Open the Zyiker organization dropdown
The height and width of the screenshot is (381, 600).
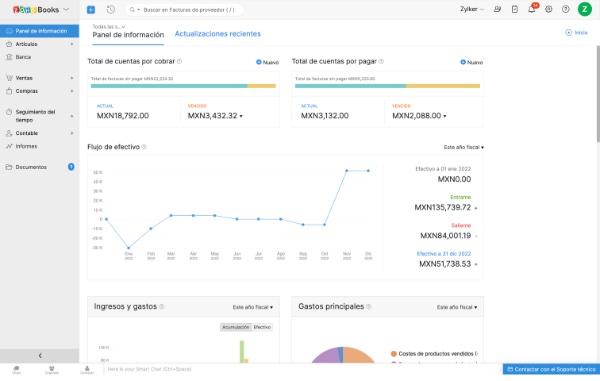(x=472, y=9)
